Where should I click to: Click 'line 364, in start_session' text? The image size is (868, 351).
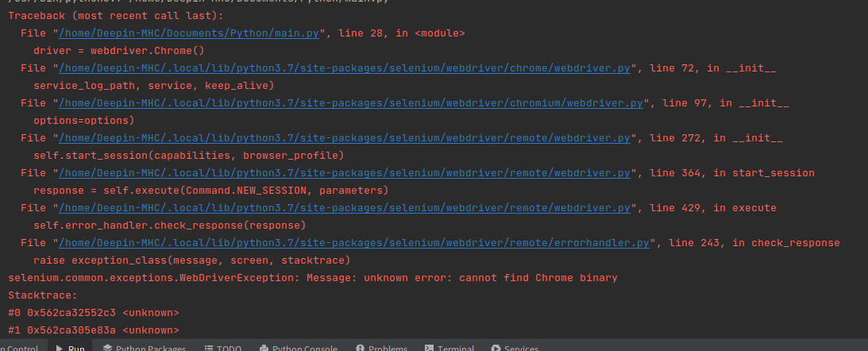(x=732, y=173)
